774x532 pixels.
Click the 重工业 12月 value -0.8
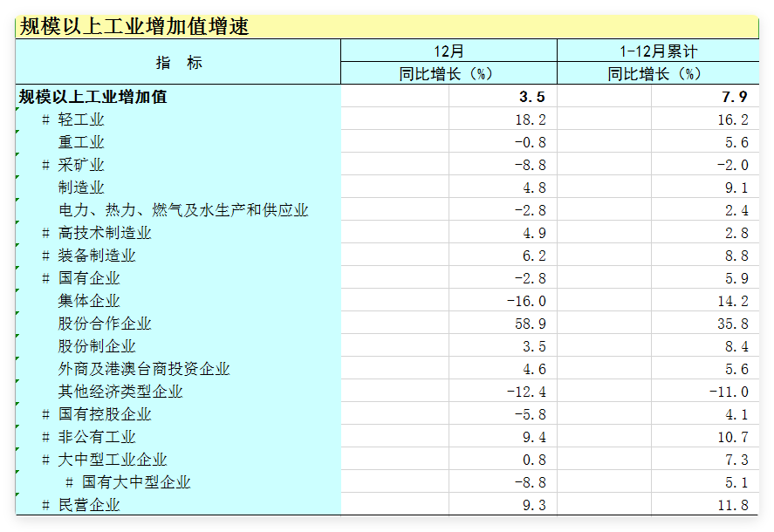tap(530, 142)
